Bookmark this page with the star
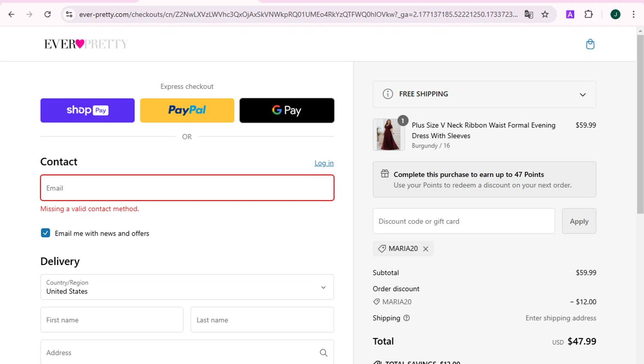This screenshot has height=364, width=644. [x=545, y=14]
